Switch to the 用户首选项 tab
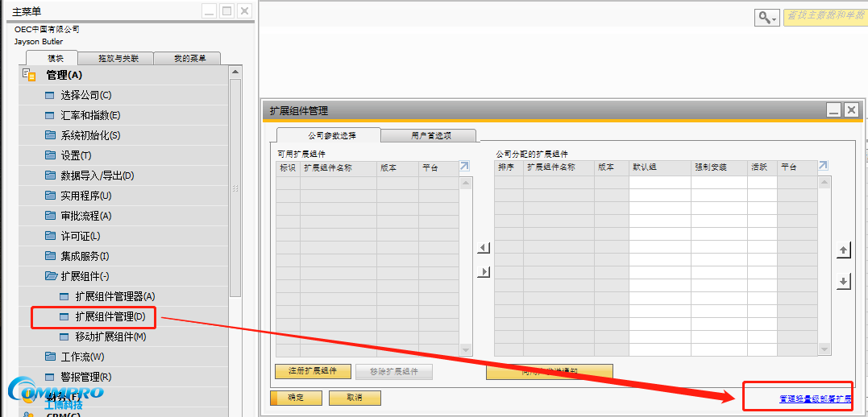This screenshot has width=868, height=417. (430, 135)
